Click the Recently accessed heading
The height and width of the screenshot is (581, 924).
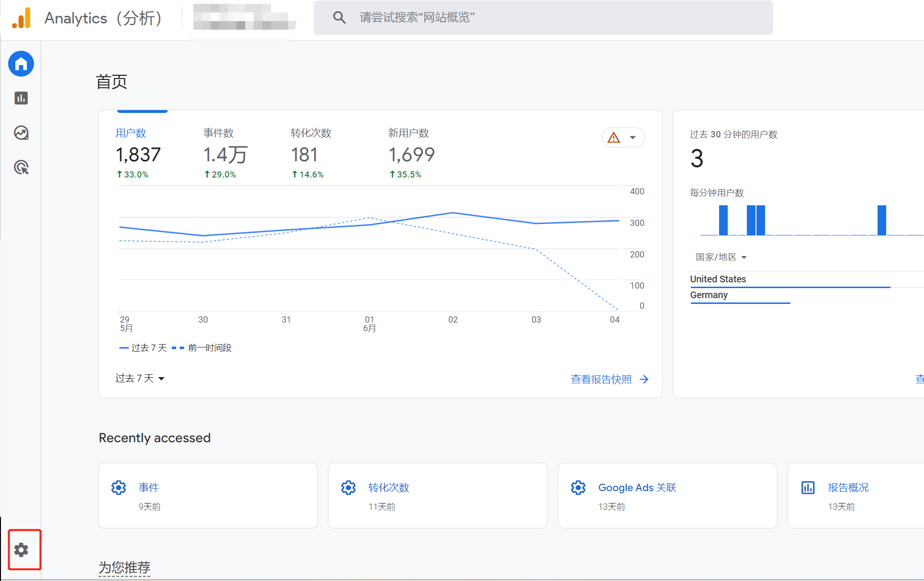155,438
